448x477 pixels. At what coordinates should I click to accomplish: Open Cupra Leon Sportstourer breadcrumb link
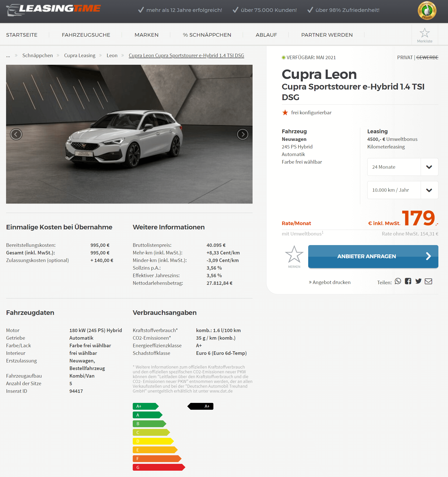coord(186,55)
